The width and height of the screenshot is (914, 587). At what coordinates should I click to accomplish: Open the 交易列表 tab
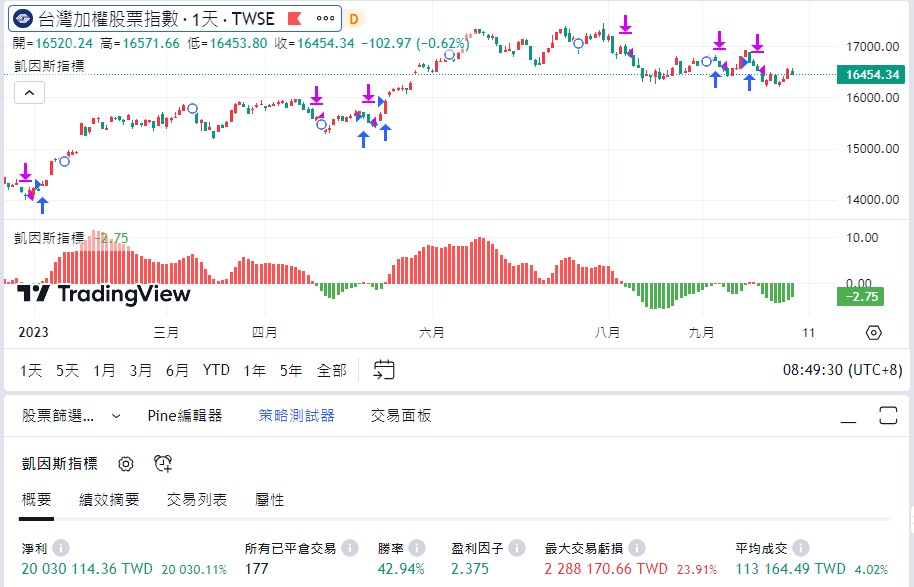pos(196,499)
